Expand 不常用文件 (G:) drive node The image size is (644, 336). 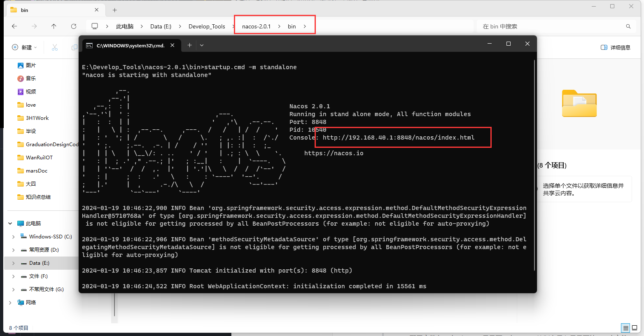click(14, 289)
